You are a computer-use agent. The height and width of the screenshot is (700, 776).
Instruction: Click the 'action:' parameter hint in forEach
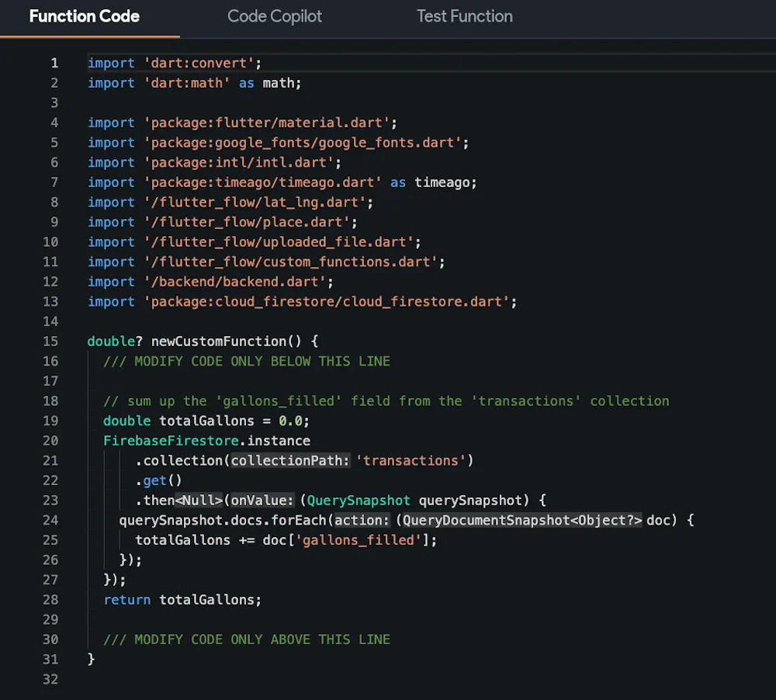tap(362, 520)
